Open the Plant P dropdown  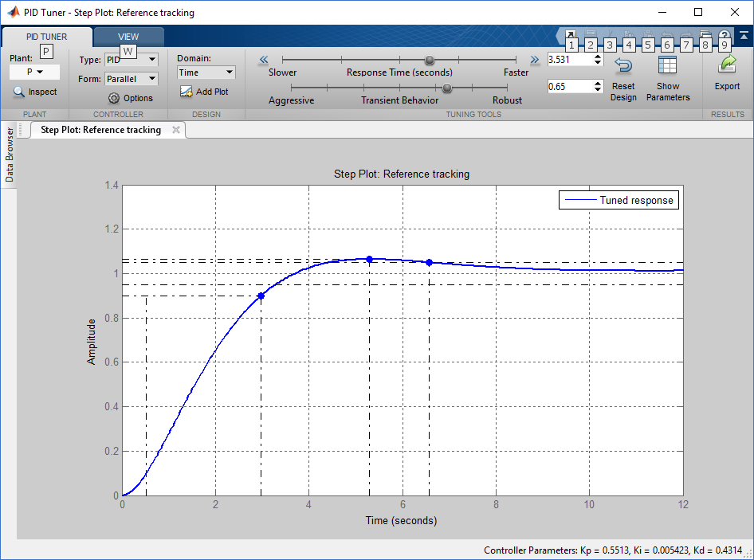coord(34,72)
